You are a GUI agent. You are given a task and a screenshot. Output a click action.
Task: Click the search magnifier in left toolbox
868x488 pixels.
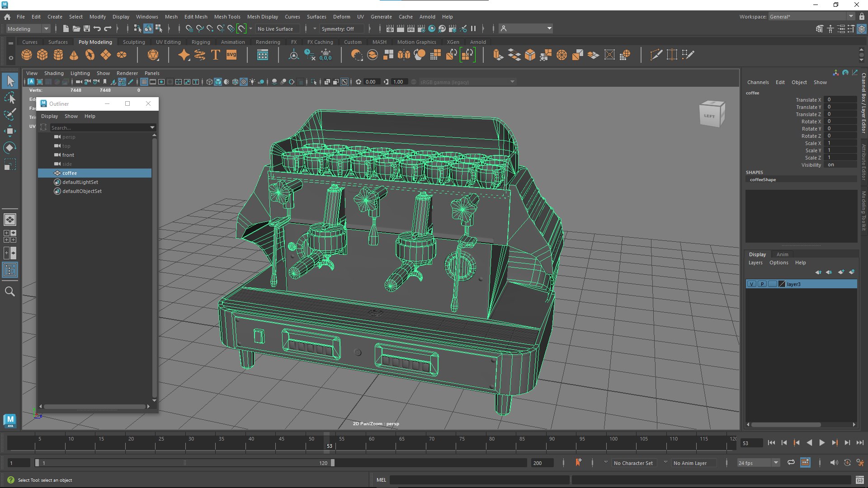tap(10, 291)
